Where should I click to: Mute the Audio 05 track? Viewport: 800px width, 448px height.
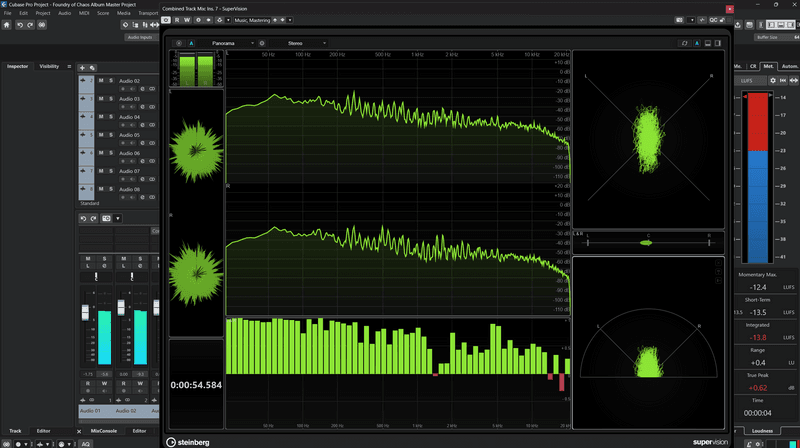101,135
